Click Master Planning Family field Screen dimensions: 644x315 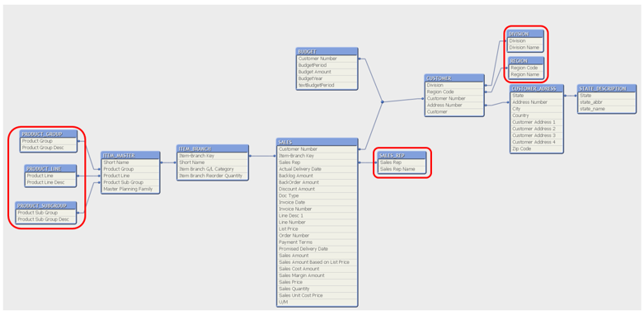(130, 190)
